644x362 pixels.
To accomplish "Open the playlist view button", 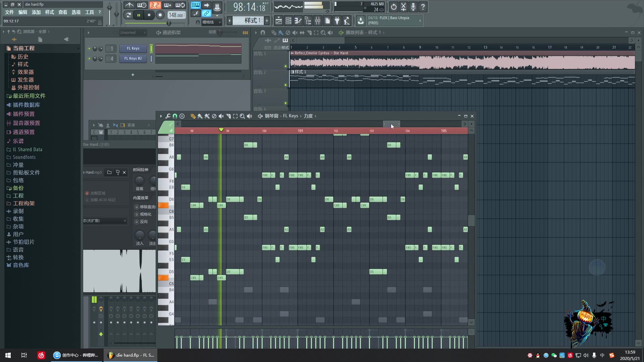I will (278, 21).
